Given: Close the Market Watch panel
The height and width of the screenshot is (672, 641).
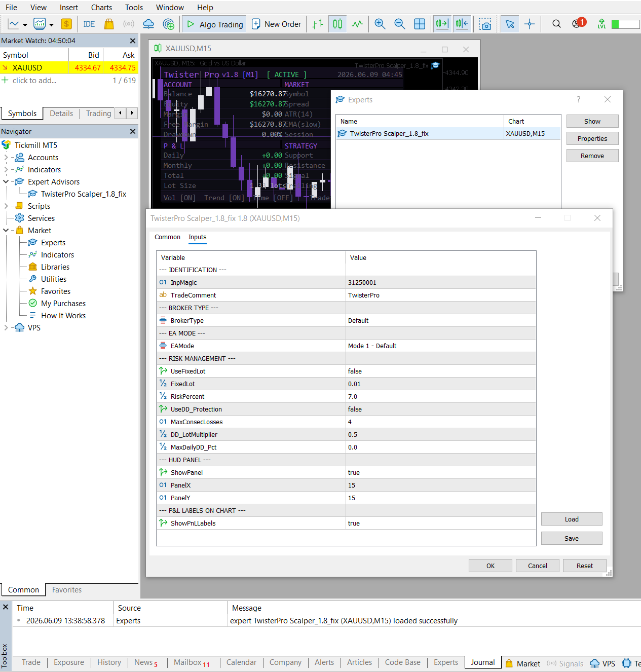Looking at the screenshot, I should (x=133, y=41).
